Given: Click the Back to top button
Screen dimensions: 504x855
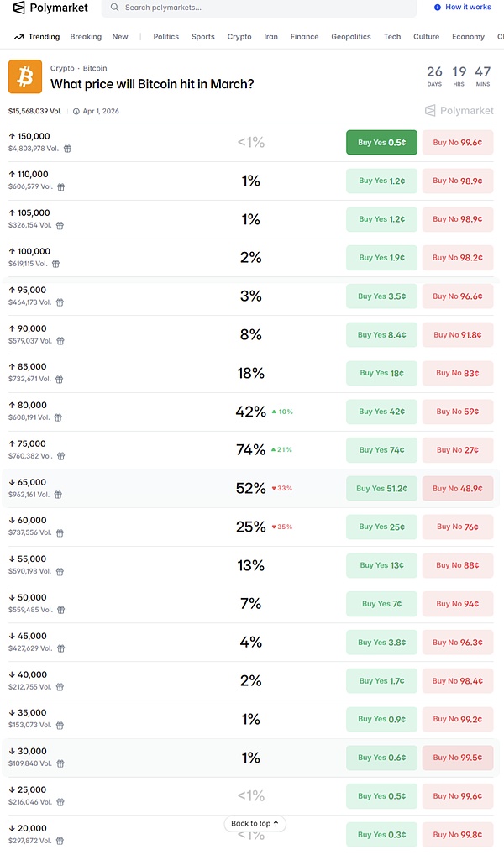Looking at the screenshot, I should click(x=255, y=824).
